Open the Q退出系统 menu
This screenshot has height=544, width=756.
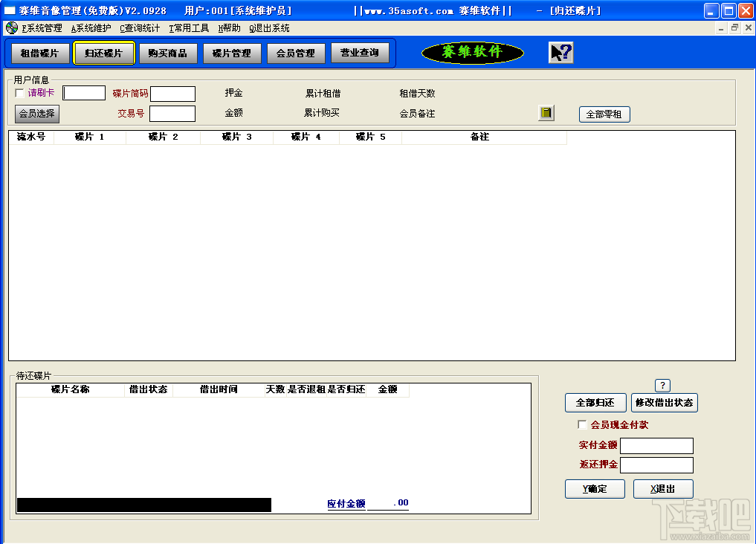pyautogui.click(x=270, y=28)
